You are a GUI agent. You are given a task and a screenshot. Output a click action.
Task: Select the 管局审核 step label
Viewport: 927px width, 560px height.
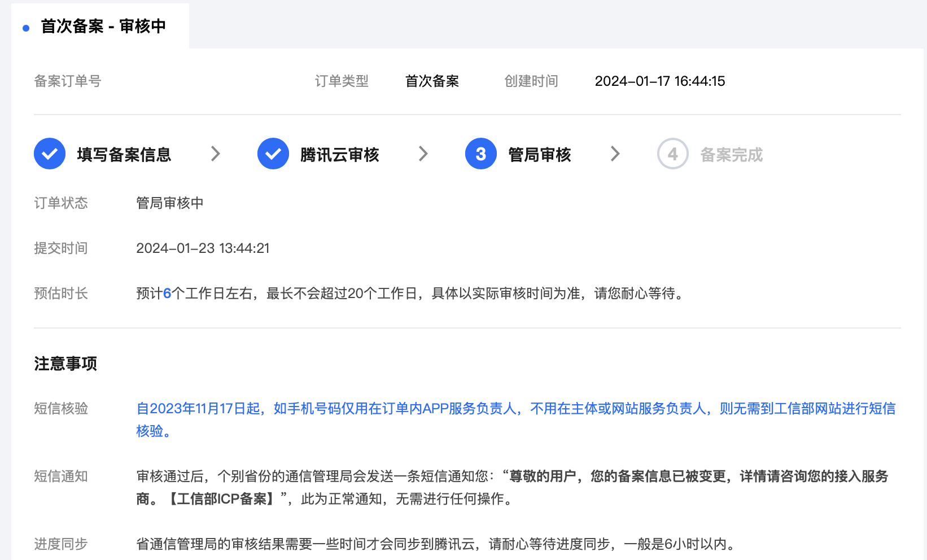(x=539, y=155)
